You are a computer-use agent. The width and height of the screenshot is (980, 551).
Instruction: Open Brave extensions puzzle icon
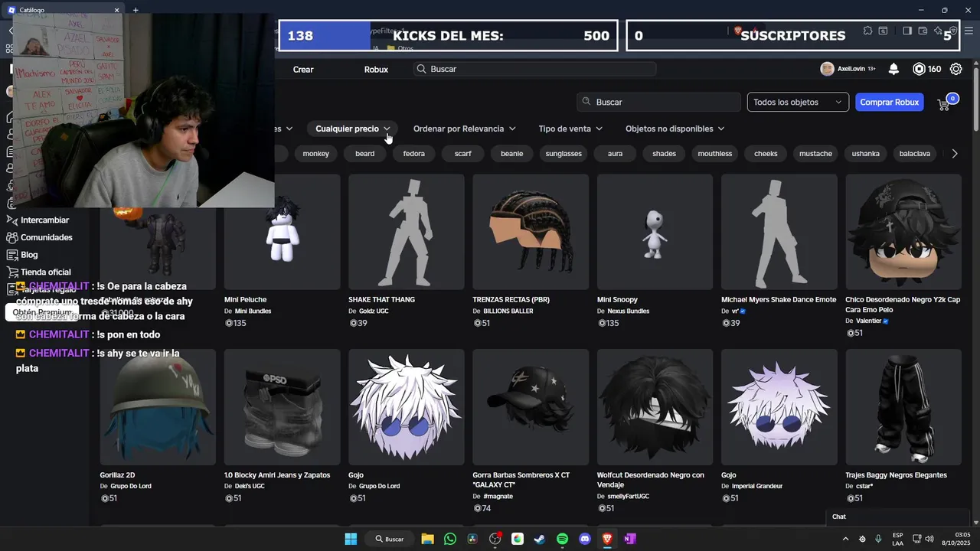point(867,31)
